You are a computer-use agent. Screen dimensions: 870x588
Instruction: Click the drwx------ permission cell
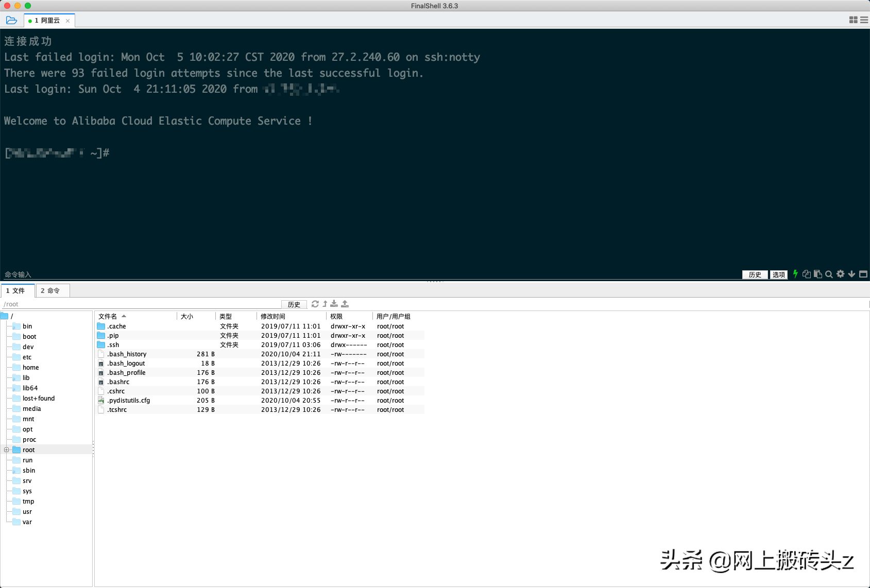[x=349, y=344]
